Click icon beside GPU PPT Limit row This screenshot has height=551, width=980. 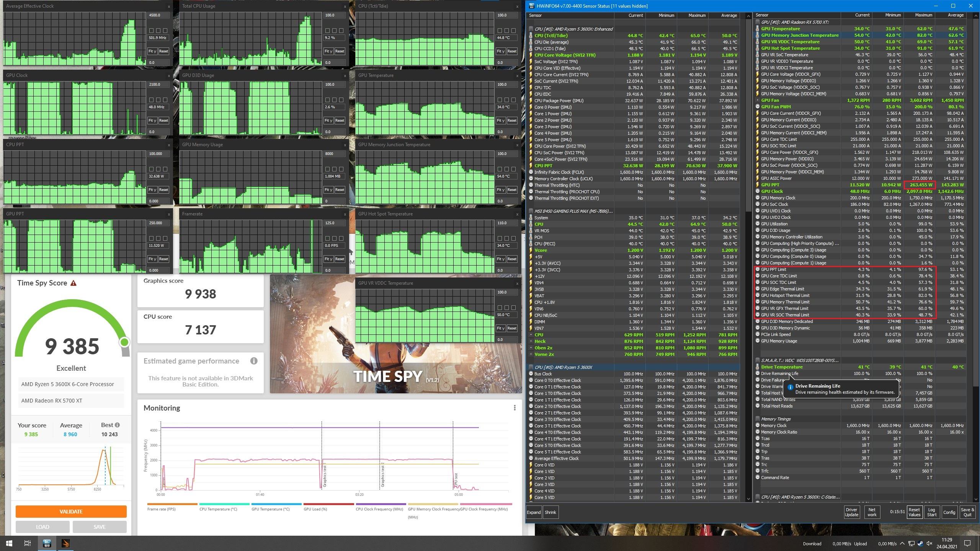coord(758,269)
